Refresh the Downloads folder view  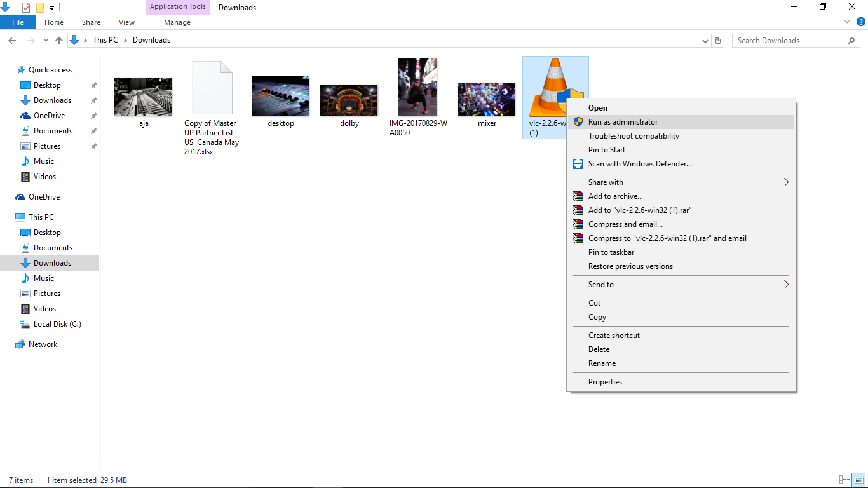click(718, 40)
